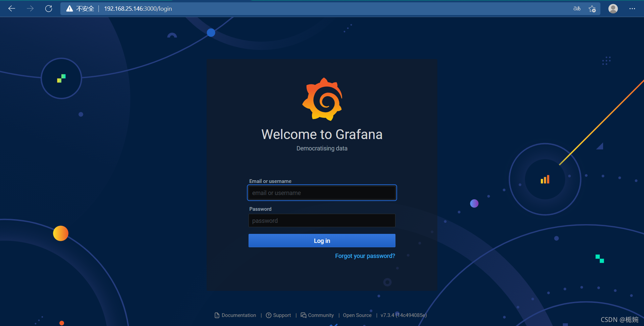The width and height of the screenshot is (644, 326).
Task: Click the Welcome to Grafana heading
Action: click(x=322, y=134)
